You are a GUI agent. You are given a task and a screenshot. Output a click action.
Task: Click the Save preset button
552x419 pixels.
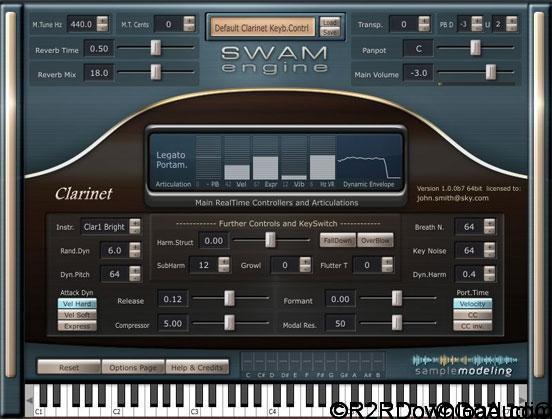(330, 32)
